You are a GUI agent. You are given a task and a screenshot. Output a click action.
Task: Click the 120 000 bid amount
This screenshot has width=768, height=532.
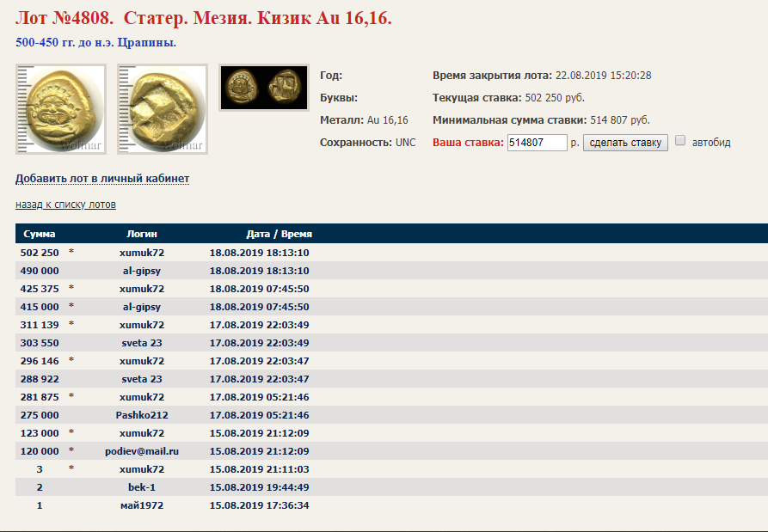(40, 451)
